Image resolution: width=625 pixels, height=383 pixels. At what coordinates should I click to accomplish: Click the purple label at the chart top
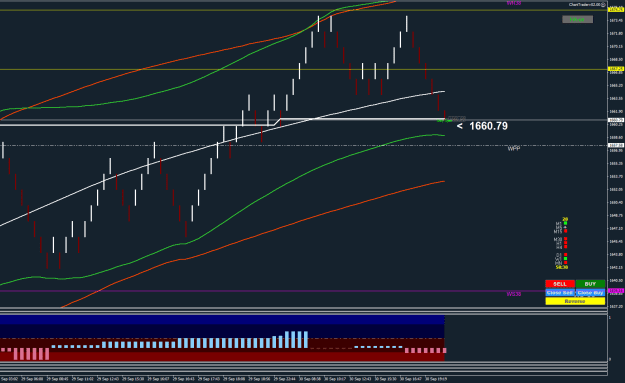[514, 3]
